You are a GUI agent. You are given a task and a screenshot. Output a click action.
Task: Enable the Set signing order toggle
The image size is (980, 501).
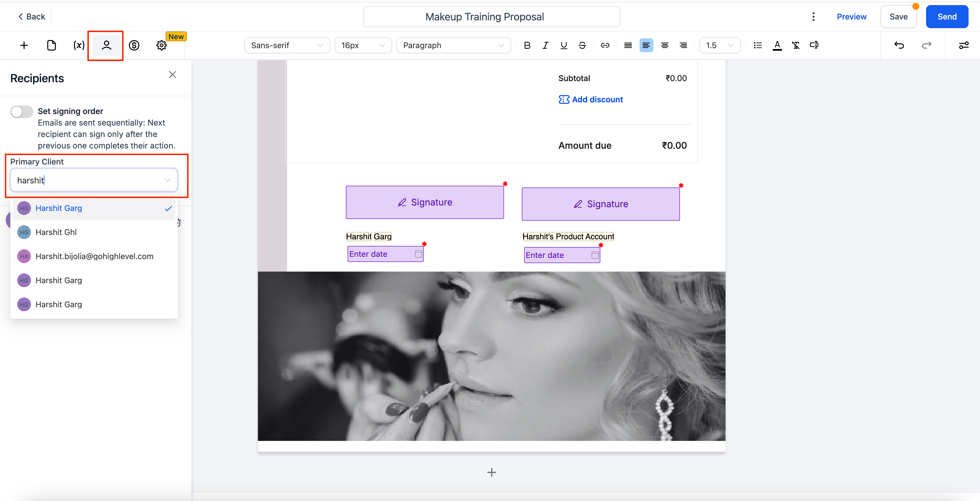click(x=22, y=111)
